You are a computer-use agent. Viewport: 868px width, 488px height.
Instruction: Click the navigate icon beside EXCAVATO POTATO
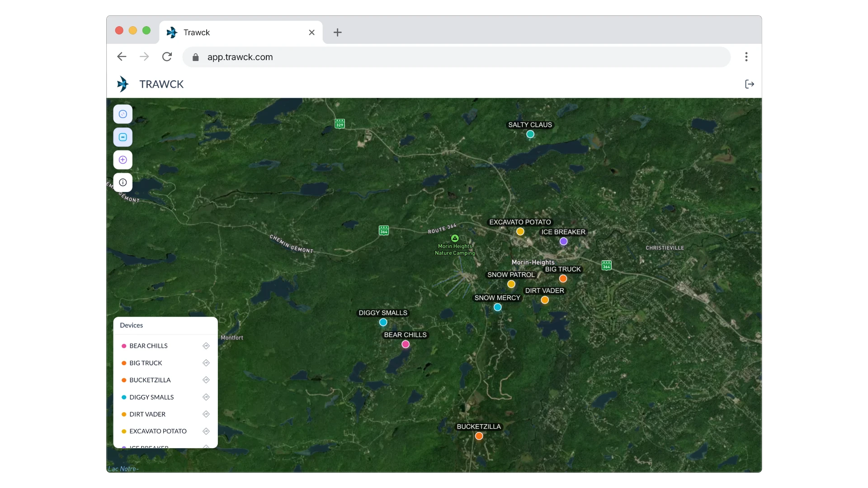coord(207,431)
